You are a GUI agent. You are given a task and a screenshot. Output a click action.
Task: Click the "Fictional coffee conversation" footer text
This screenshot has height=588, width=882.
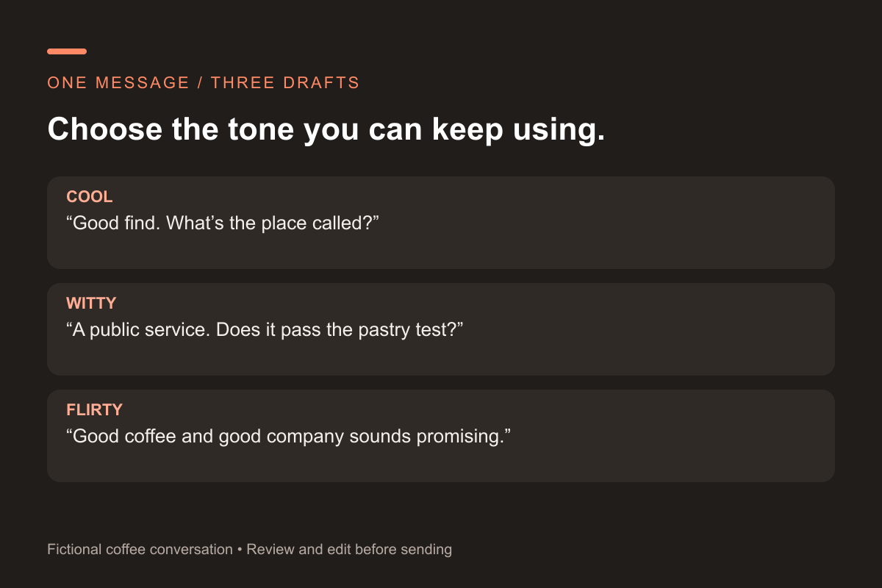coord(140,549)
